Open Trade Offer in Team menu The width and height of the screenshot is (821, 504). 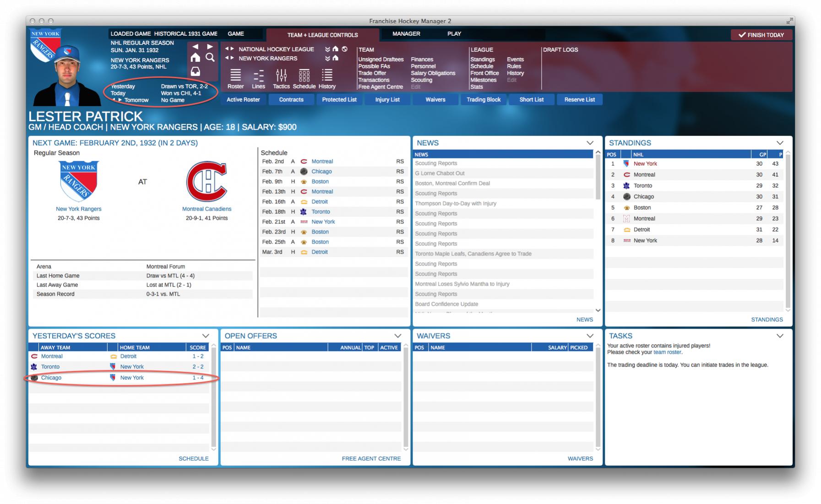372,73
